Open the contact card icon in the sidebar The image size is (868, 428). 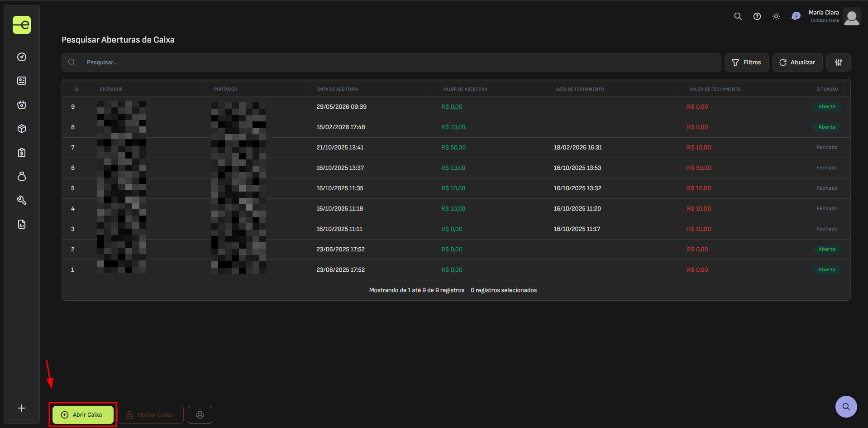[22, 81]
